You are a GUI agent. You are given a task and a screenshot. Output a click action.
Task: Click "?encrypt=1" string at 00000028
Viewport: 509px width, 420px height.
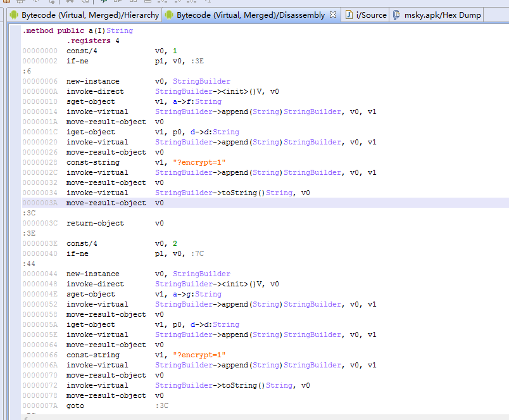[x=199, y=162]
